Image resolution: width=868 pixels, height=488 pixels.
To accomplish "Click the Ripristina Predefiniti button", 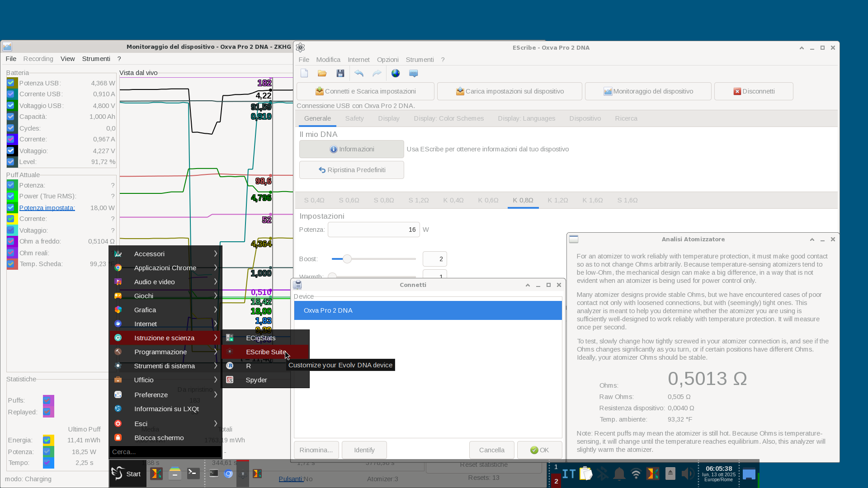I will coord(351,170).
